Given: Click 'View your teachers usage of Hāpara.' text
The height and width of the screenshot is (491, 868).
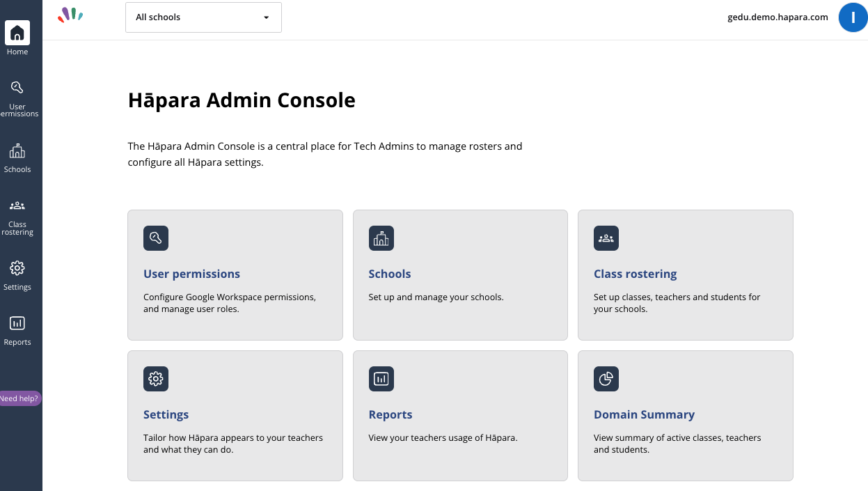Looking at the screenshot, I should 443,437.
